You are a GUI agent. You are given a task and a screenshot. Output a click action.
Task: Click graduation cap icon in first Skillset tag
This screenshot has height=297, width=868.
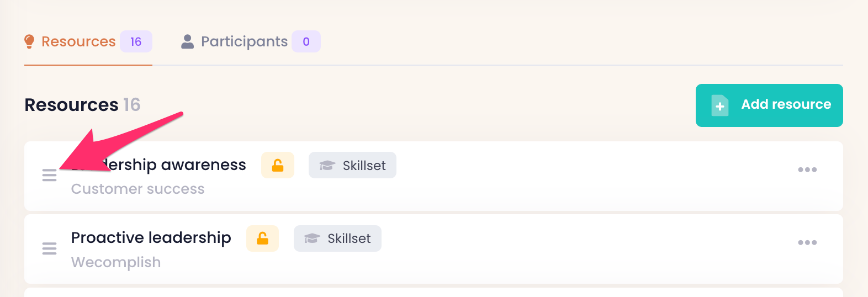click(327, 165)
